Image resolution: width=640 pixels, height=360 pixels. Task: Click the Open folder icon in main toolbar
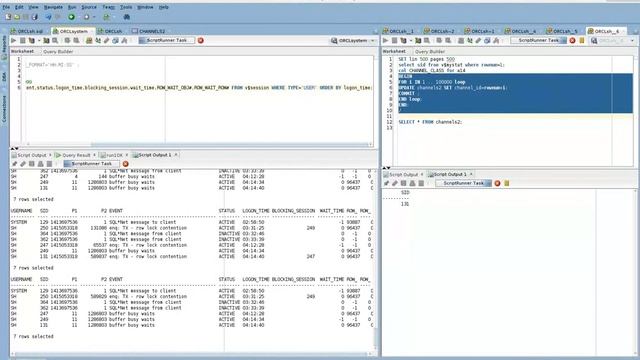coord(17,17)
